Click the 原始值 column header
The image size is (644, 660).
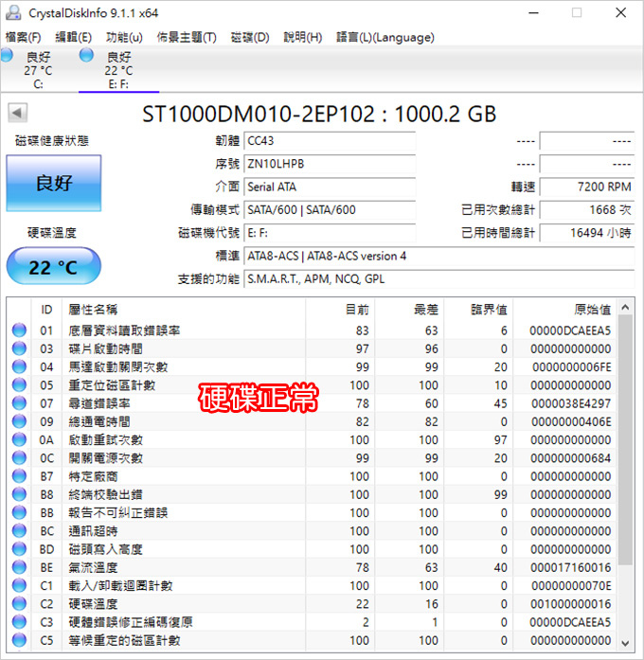point(564,310)
